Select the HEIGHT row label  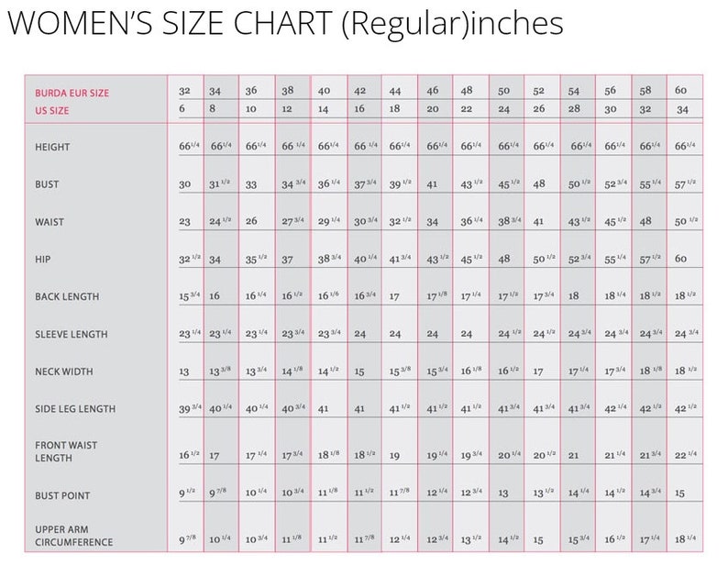[x=52, y=148]
